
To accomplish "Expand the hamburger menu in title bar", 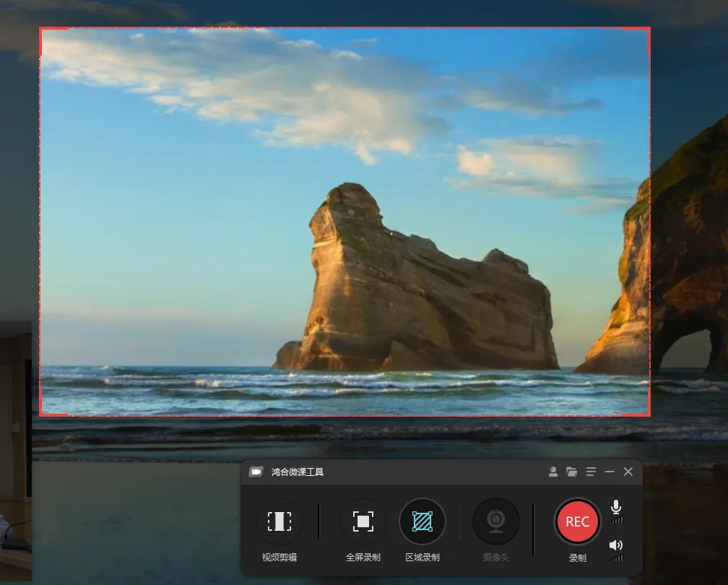I will pyautogui.click(x=591, y=472).
